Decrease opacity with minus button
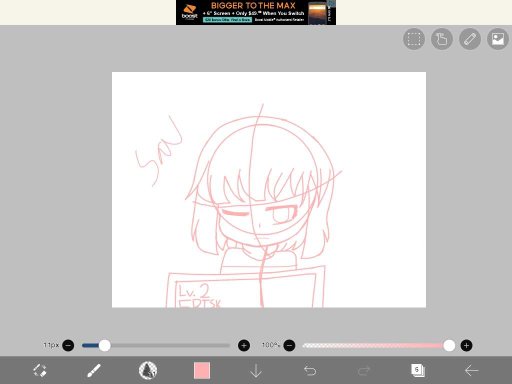This screenshot has height=384, width=512. click(x=289, y=345)
